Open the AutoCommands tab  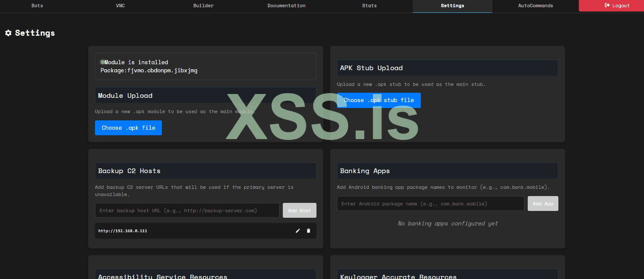(535, 6)
